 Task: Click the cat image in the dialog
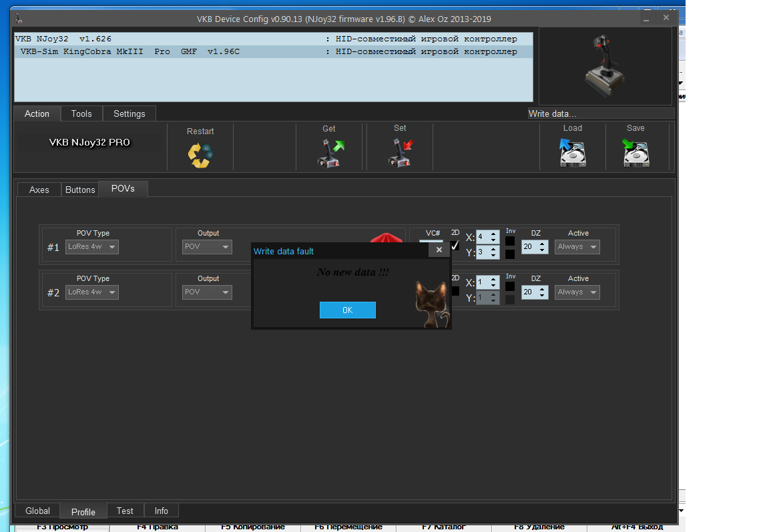pos(433,304)
